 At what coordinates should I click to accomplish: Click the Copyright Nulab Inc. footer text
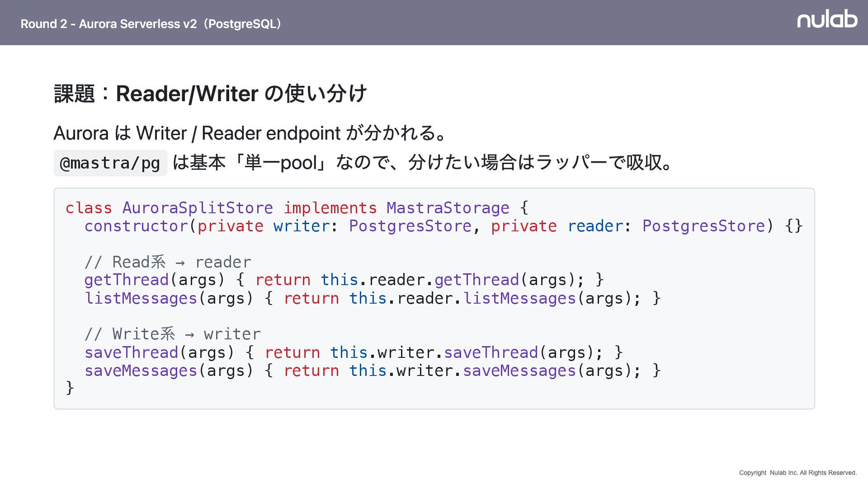pyautogui.click(x=797, y=473)
